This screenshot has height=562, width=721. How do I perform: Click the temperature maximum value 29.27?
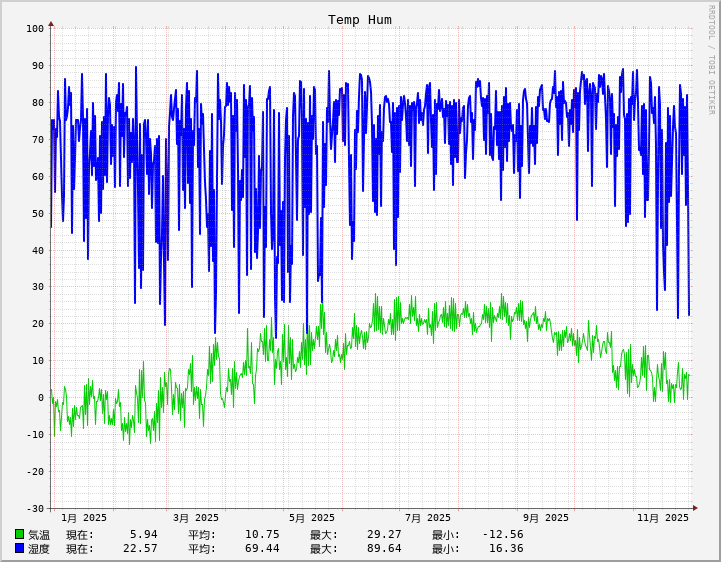pos(384,534)
